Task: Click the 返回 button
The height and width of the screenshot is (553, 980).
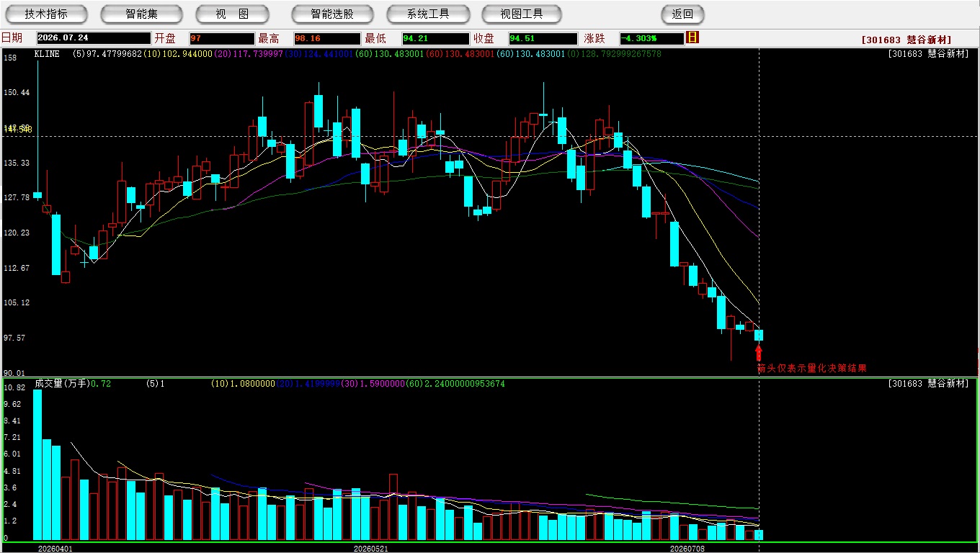Action: point(682,14)
